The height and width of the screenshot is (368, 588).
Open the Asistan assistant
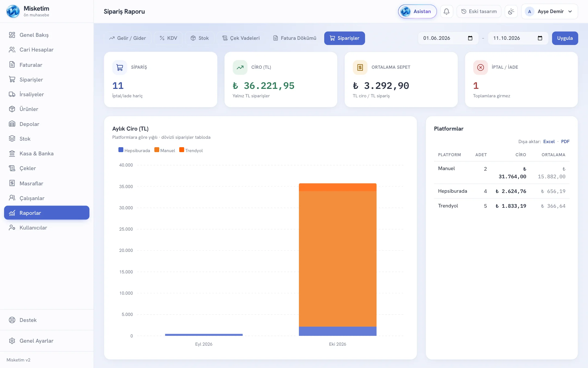click(x=417, y=11)
